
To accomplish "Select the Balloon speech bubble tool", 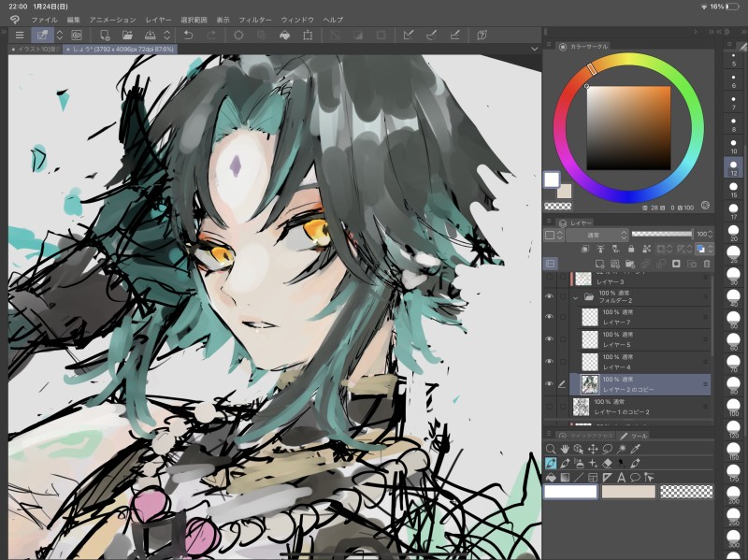I will 635,477.
